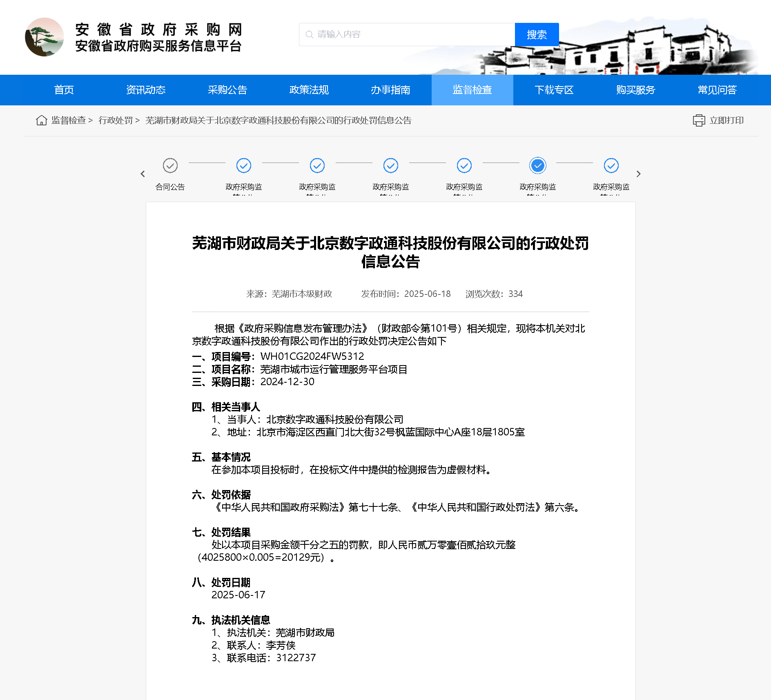Click the 处罚依据 section heading
This screenshot has width=771, height=700.
221,495
